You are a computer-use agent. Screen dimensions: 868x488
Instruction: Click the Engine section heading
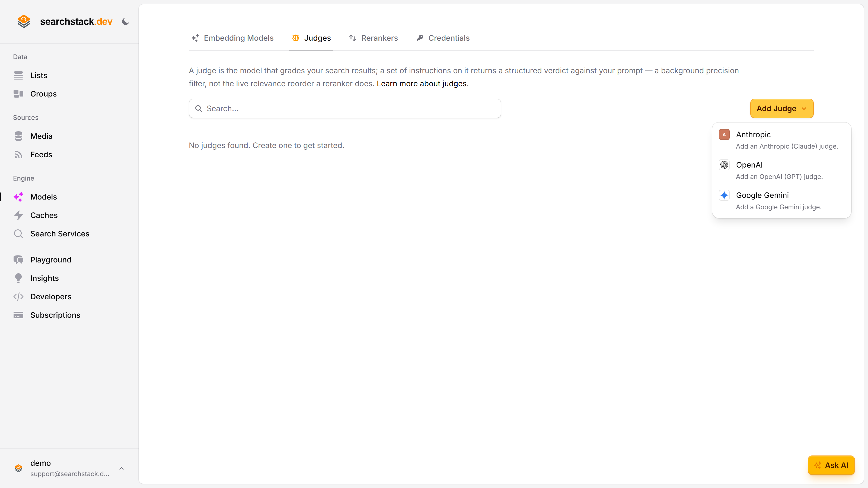pyautogui.click(x=24, y=178)
